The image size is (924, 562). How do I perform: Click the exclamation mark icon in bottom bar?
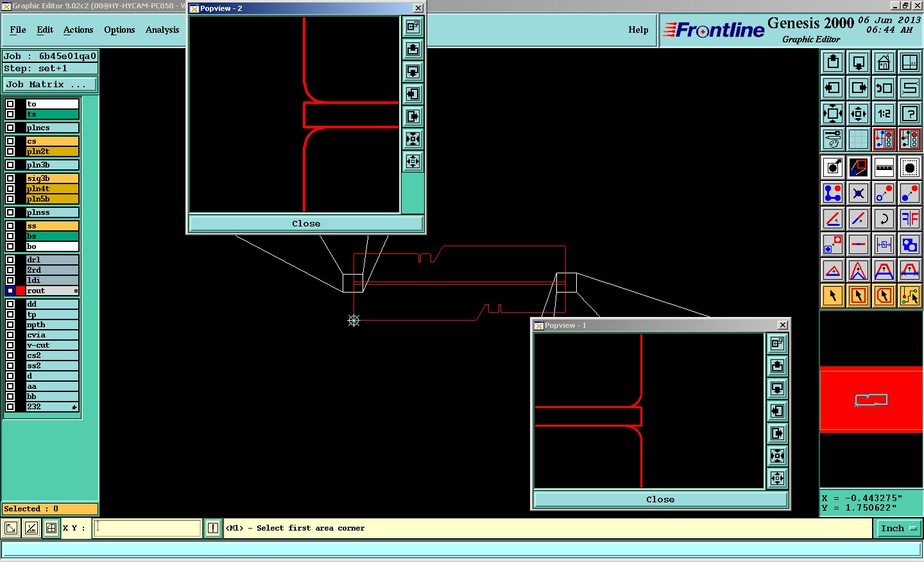pos(213,528)
